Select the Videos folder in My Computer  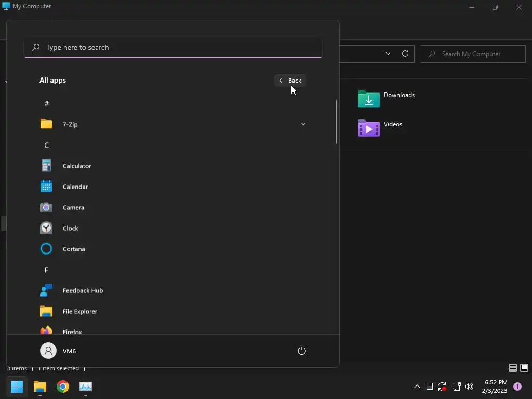tap(380, 128)
